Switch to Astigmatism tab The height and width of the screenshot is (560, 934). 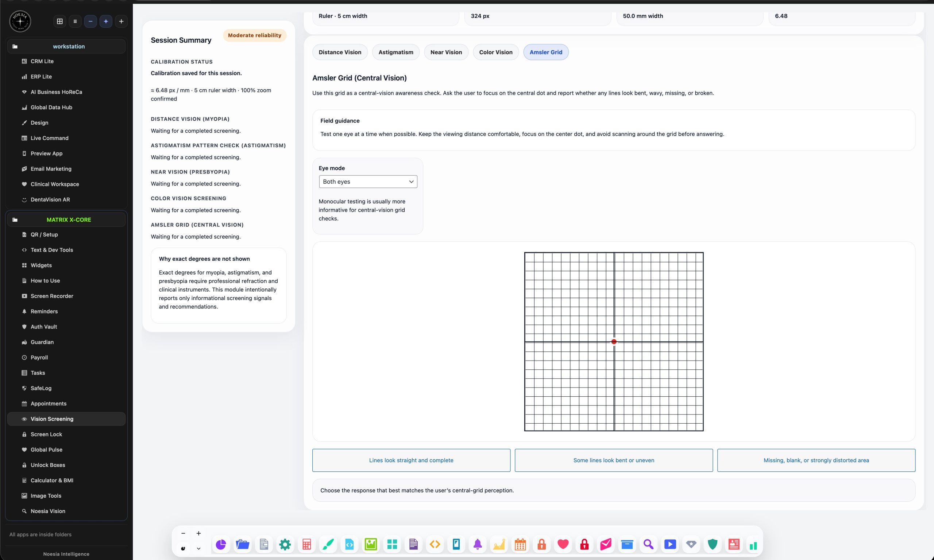point(395,52)
